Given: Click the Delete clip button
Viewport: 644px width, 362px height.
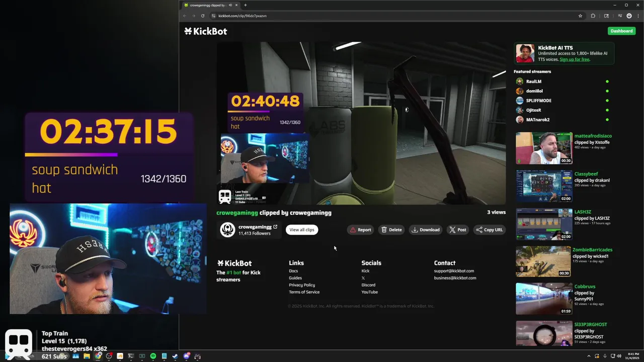Looking at the screenshot, I should 391,230.
